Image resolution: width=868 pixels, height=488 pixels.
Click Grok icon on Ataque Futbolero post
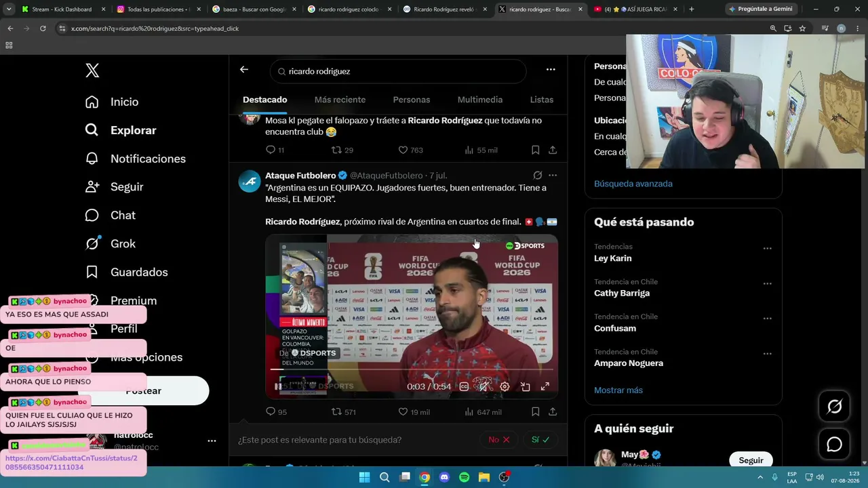[x=537, y=175]
